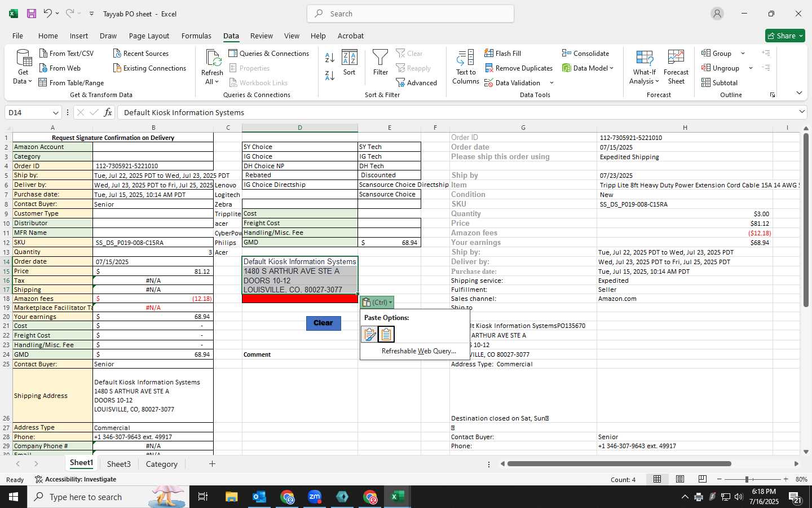Click the red filled cell D18
The width and height of the screenshot is (812, 508).
tap(299, 299)
